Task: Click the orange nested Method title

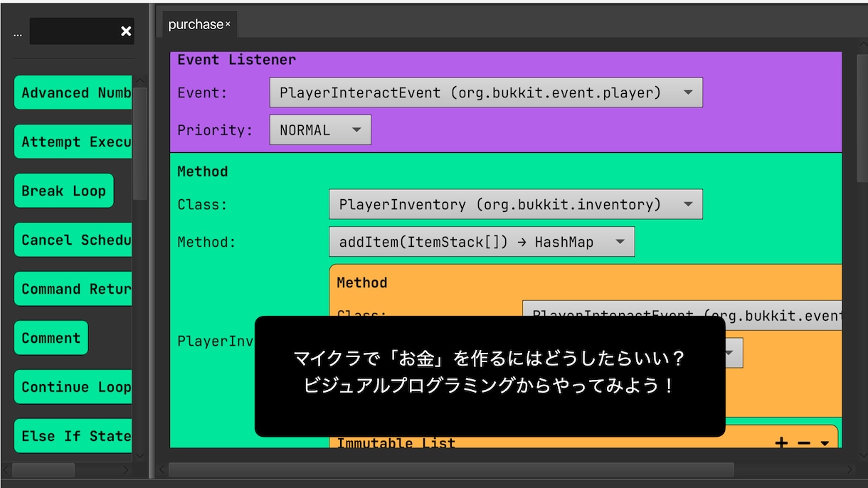Action: pos(362,282)
